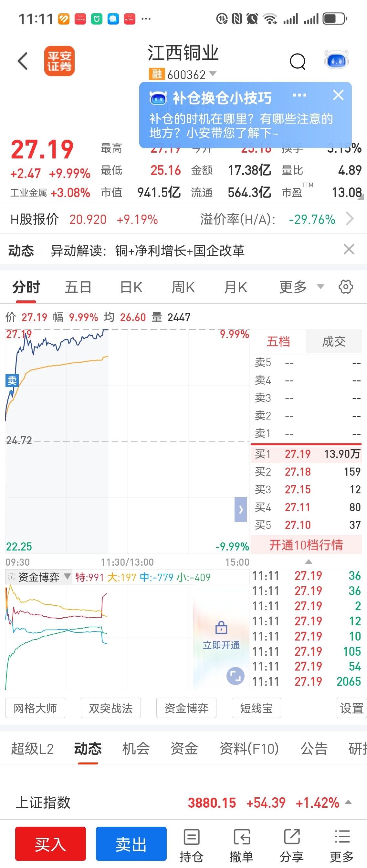The height and width of the screenshot is (868, 367).
Task: Open 异动解读 news headline
Action: pos(147,250)
